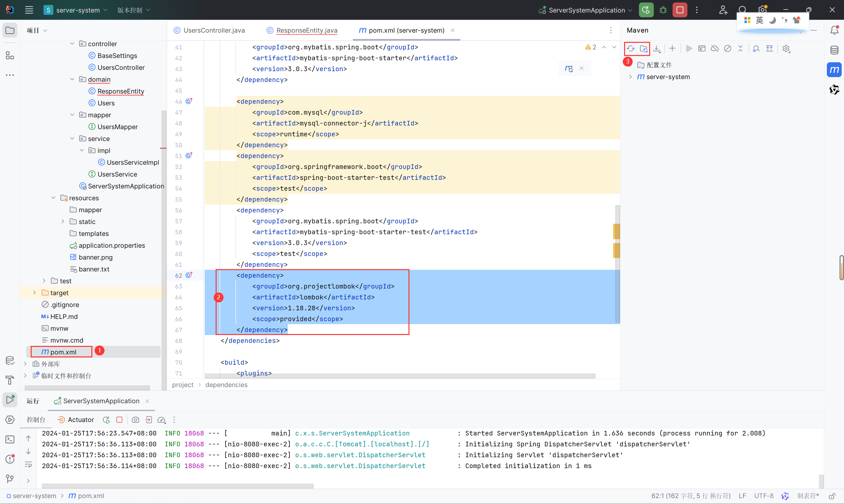Select the 控制台 console tab
This screenshot has width=844, height=504.
point(36,420)
